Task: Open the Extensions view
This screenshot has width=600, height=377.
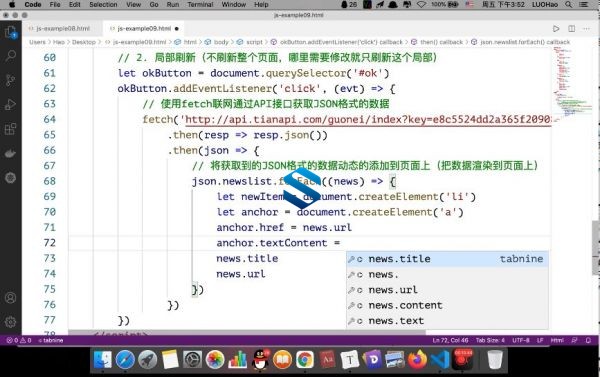Action: (10, 129)
